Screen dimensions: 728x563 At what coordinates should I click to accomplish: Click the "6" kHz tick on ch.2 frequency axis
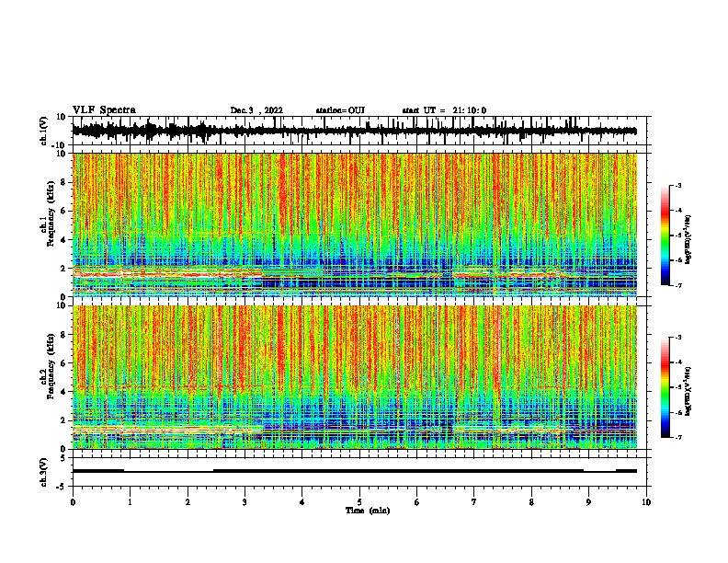click(63, 363)
